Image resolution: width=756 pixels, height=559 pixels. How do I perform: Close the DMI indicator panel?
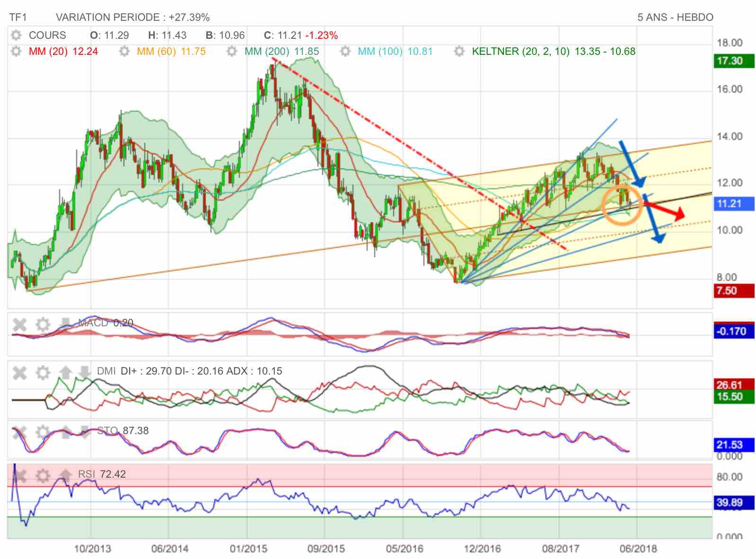pyautogui.click(x=19, y=373)
